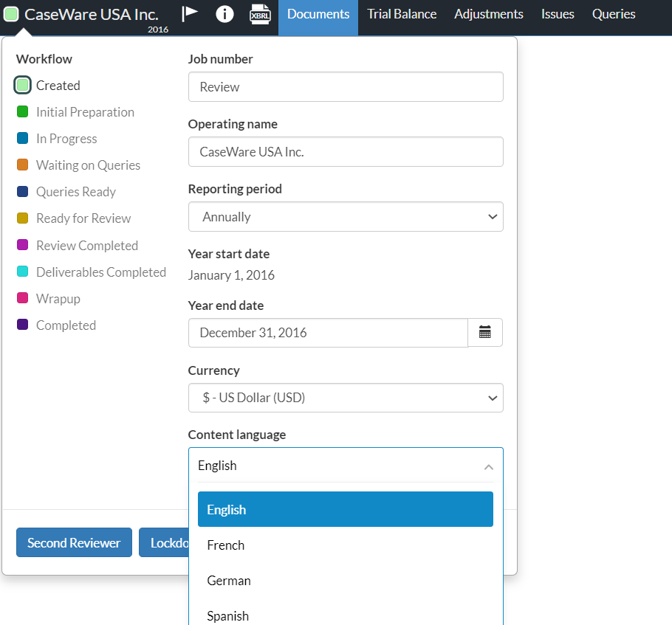Choose the Waiting on Queries workflow stage
This screenshot has width=672, height=625.
[87, 165]
